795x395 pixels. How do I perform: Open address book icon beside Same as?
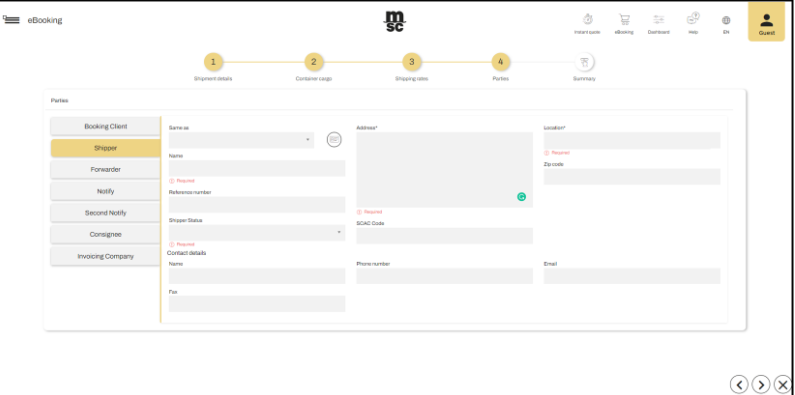pos(334,139)
